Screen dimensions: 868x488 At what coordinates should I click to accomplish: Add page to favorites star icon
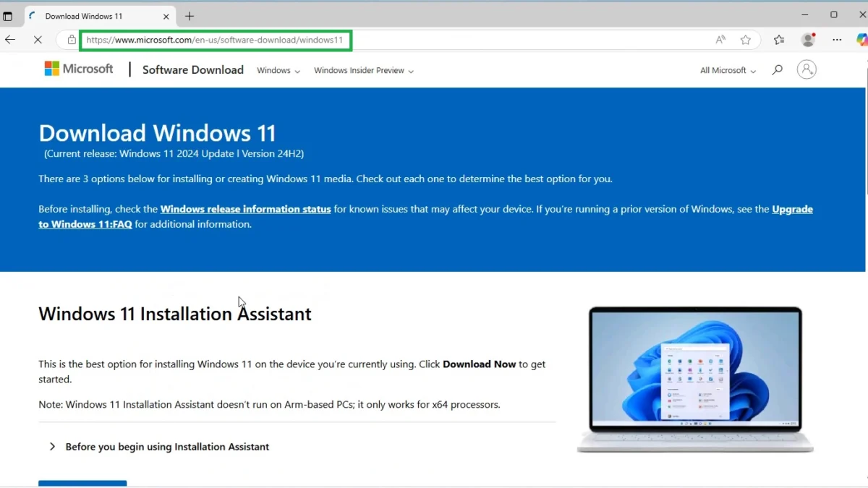(746, 40)
